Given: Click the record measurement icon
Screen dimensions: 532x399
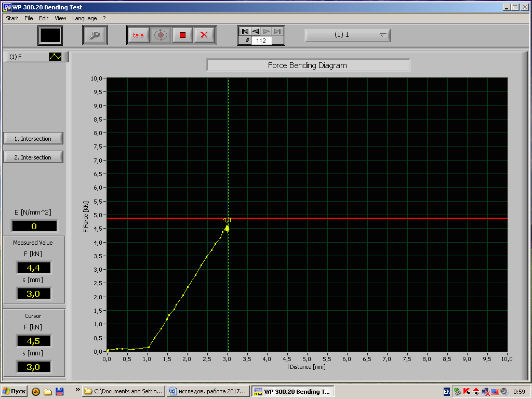Looking at the screenshot, I should click(x=161, y=35).
